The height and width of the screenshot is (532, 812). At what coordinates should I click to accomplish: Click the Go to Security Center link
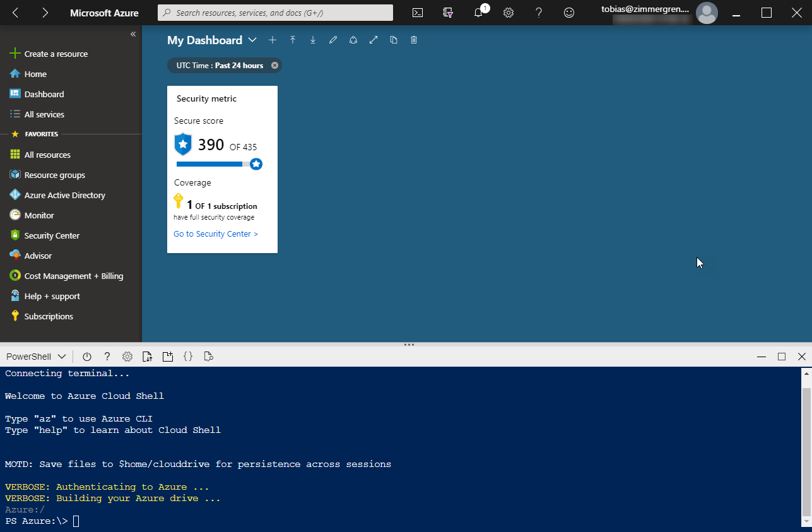click(216, 234)
